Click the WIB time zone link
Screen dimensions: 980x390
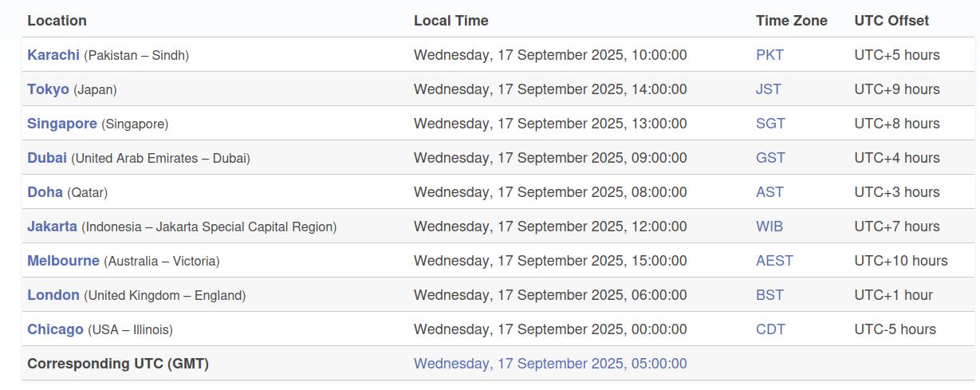[769, 227]
